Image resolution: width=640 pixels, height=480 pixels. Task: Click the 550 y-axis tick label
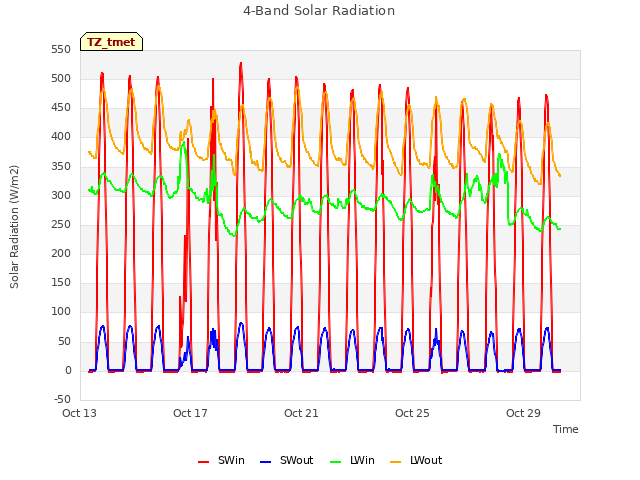coord(61,49)
